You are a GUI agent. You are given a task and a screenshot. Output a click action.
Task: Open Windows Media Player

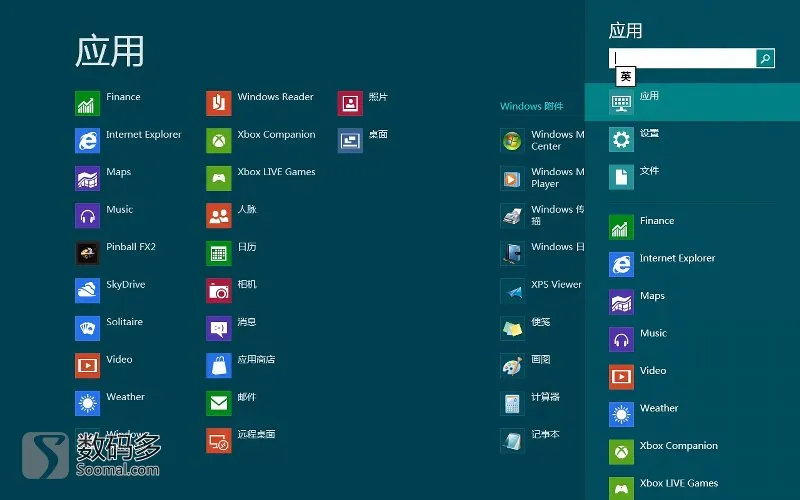[542, 178]
